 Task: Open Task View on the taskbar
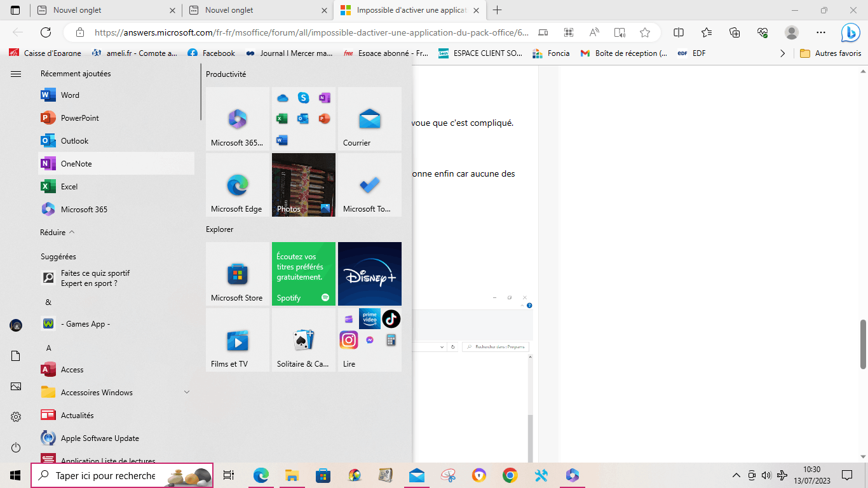coord(229,475)
